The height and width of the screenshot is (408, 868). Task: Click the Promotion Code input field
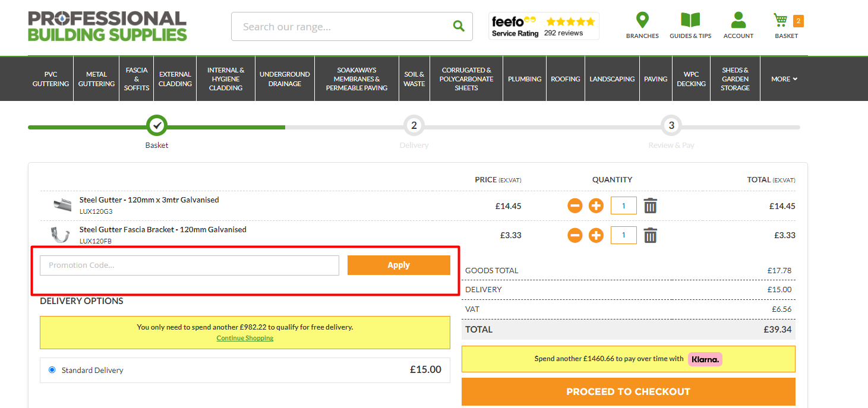[189, 265]
